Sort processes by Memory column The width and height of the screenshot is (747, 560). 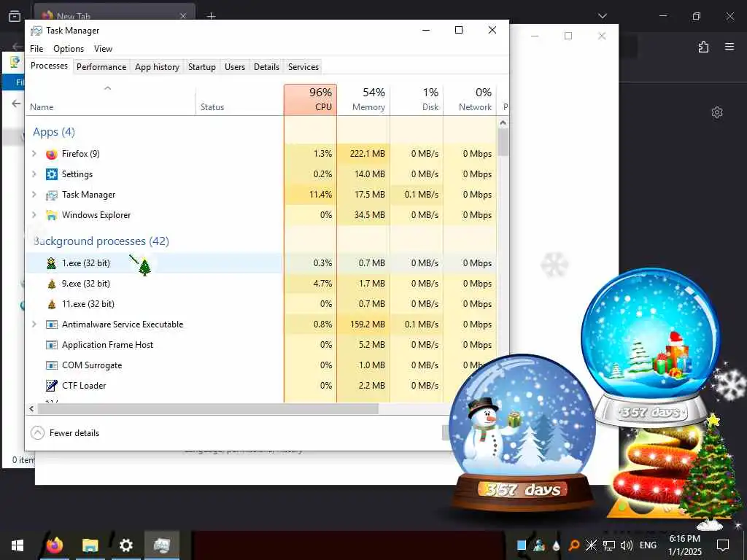[363, 99]
